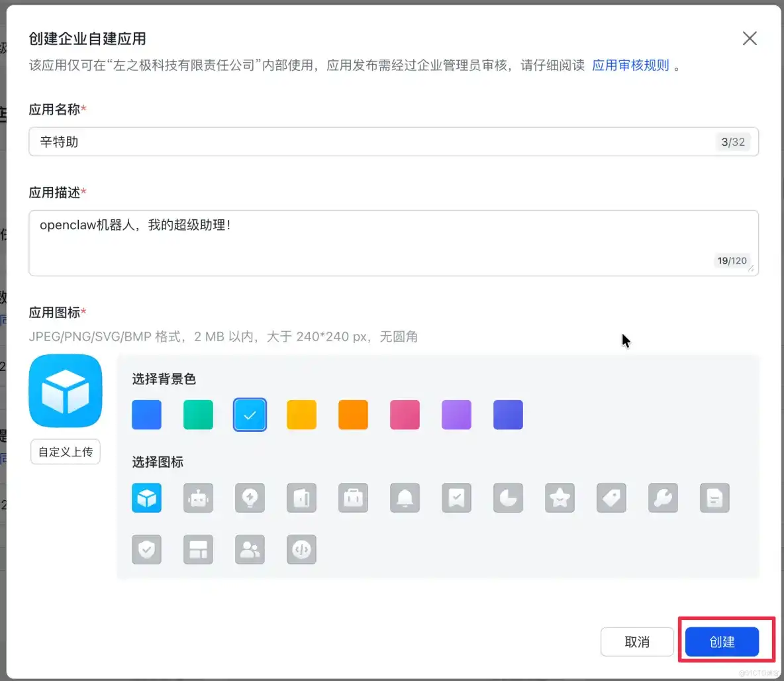Select the star icon
Viewport: 784px width, 681px height.
click(x=560, y=498)
